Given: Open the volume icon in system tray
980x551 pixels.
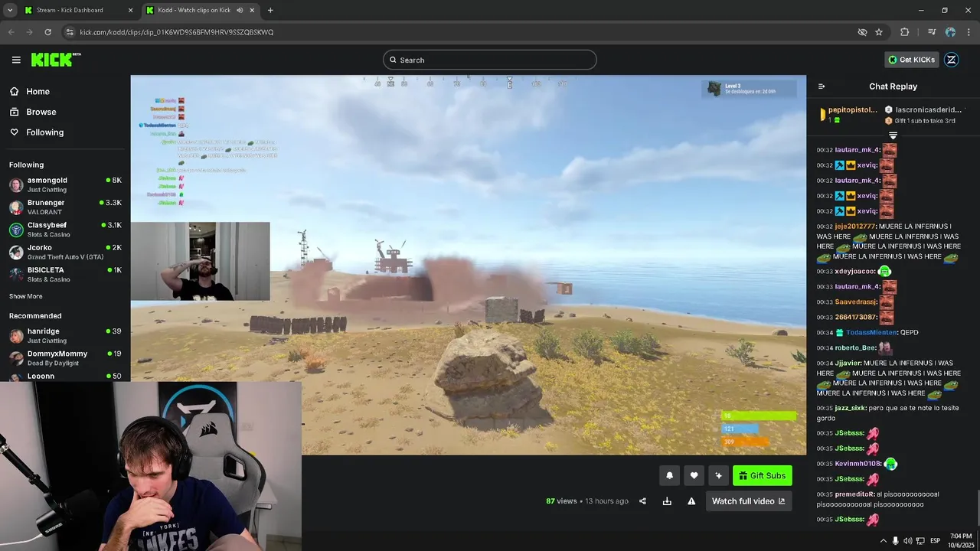Looking at the screenshot, I should click(908, 541).
